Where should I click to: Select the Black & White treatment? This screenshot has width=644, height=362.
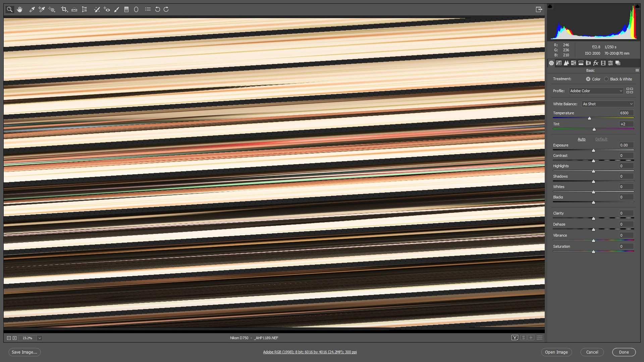pos(606,79)
